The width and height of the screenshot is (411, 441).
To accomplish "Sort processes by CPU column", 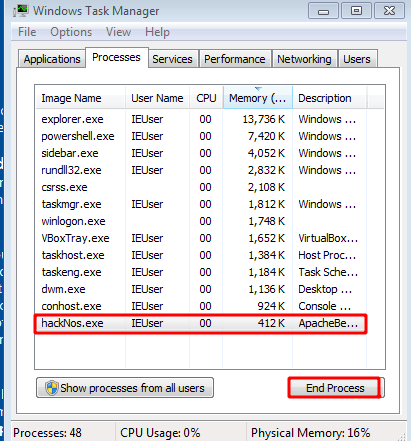I will [x=206, y=98].
